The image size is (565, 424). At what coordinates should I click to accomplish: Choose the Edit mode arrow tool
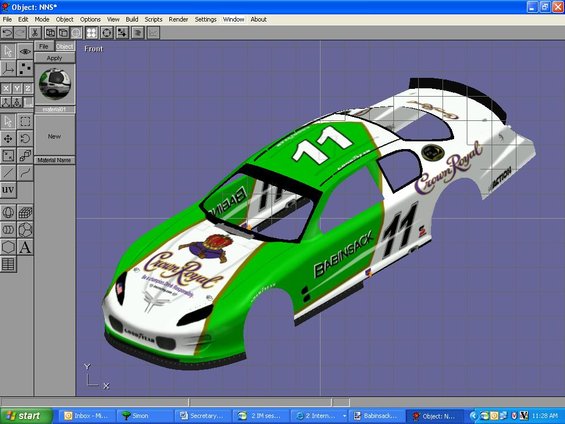tap(8, 51)
